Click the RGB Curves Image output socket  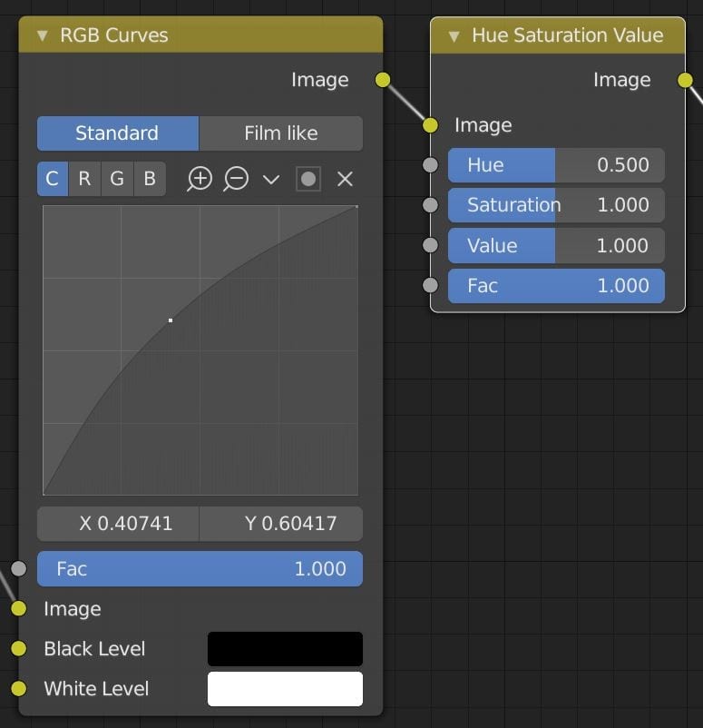[x=383, y=80]
